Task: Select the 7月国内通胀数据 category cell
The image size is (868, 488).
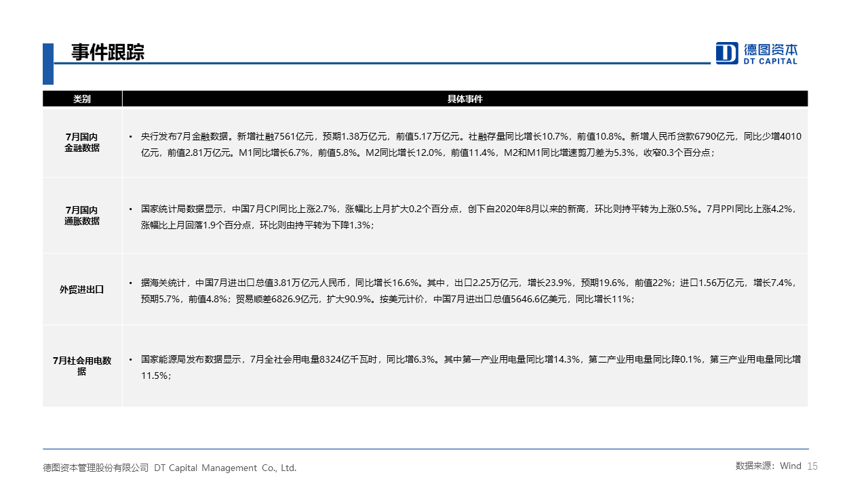Action: [82, 216]
